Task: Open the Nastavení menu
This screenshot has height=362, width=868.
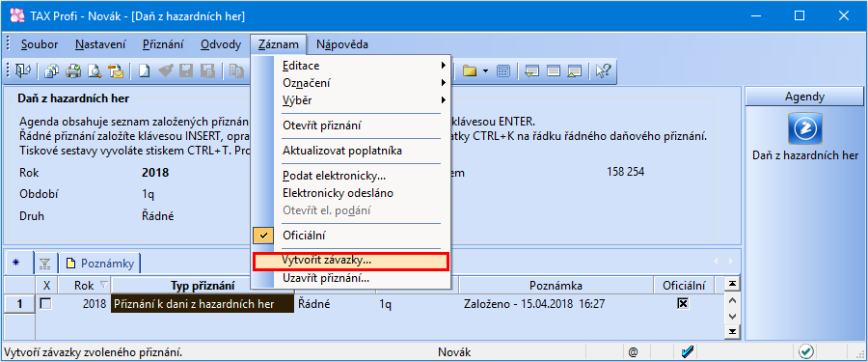Action: click(100, 44)
